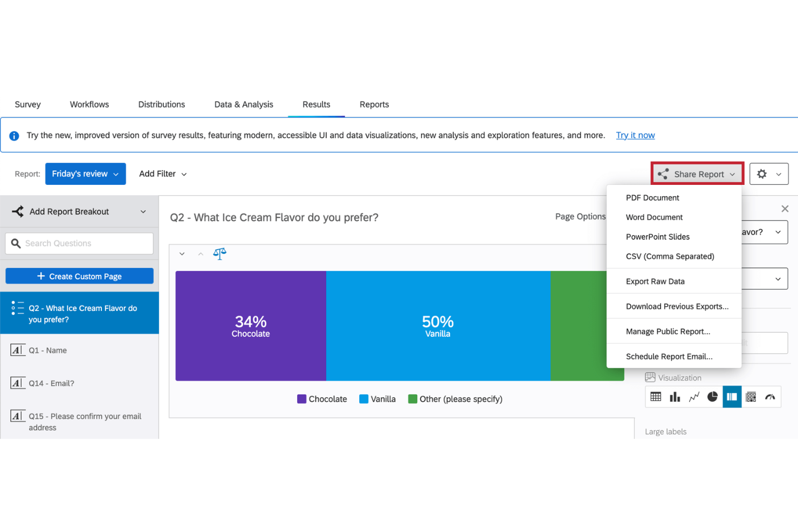Select the line chart visualization icon
Viewport: 798px width, 532px height.
click(x=694, y=397)
